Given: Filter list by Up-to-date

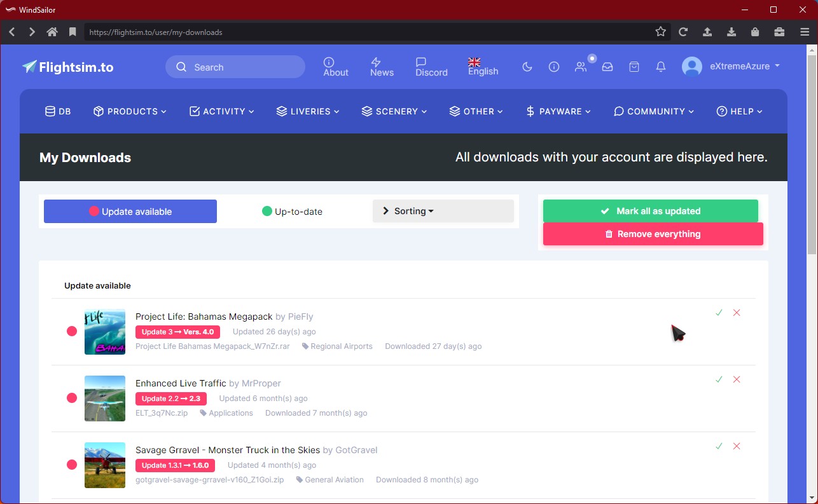Looking at the screenshot, I should 292,212.
